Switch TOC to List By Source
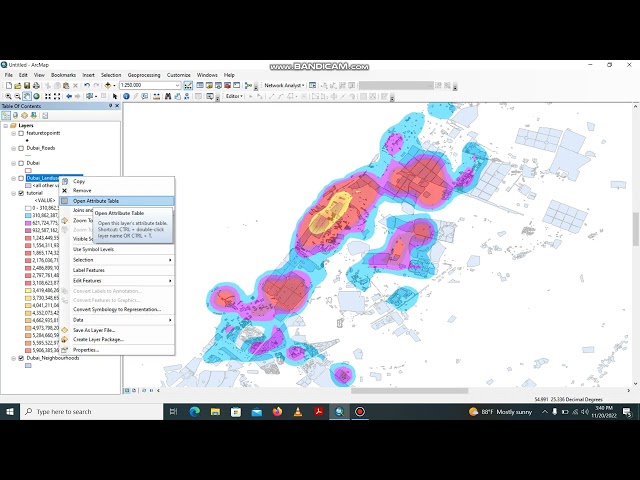This screenshot has height=480, width=640. tap(16, 116)
